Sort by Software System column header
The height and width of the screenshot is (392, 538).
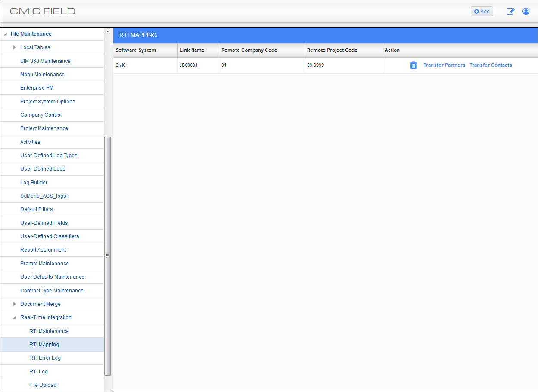point(136,50)
